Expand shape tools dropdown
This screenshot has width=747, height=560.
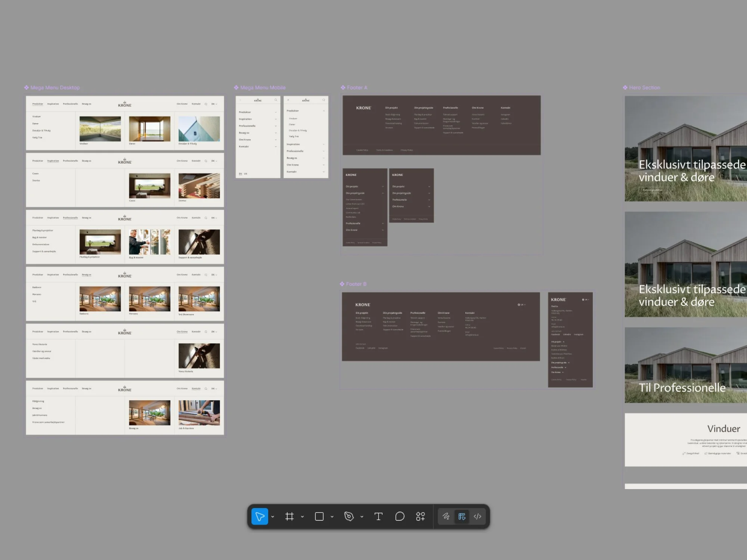pyautogui.click(x=332, y=517)
